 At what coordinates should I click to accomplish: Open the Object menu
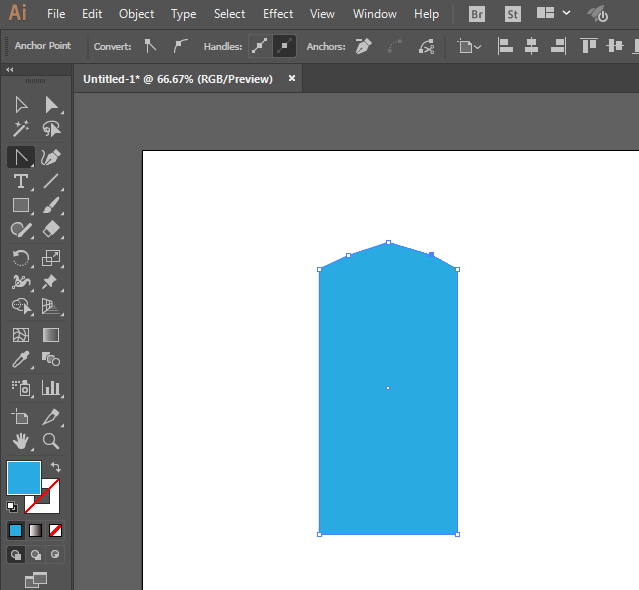[x=136, y=14]
